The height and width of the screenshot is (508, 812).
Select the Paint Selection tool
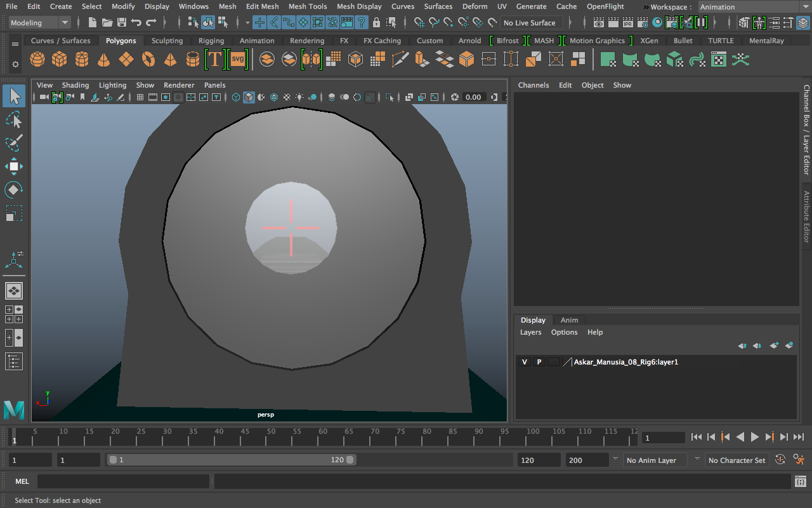point(14,144)
